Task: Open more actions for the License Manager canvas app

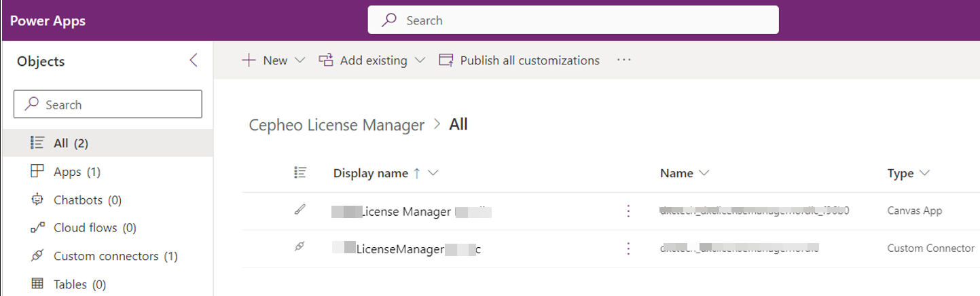Action: 628,211
